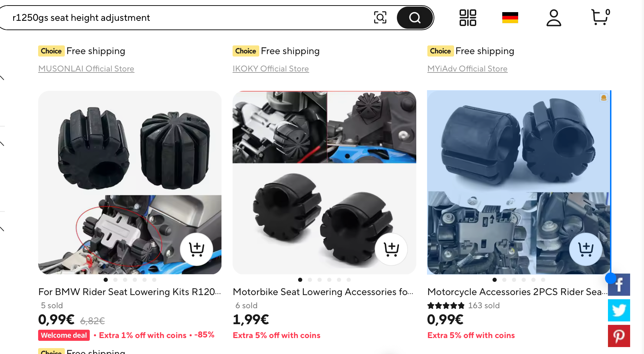Open the QR code app download icon

[468, 18]
